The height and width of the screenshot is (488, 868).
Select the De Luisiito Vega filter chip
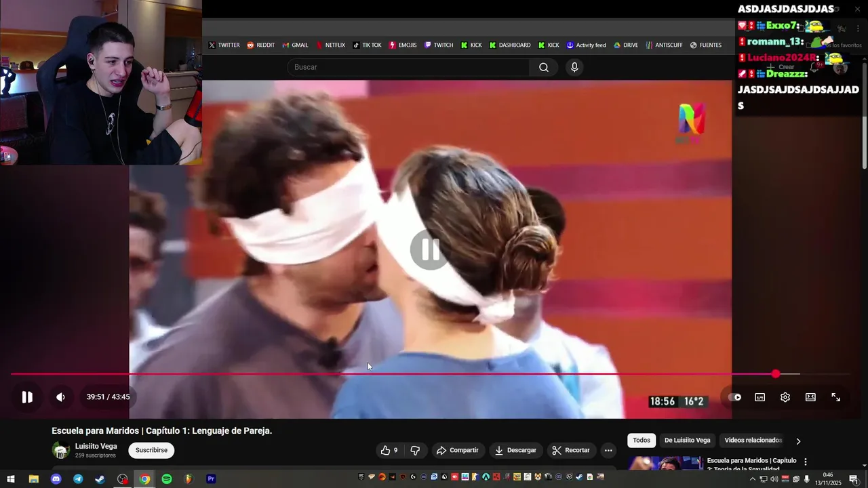(687, 441)
